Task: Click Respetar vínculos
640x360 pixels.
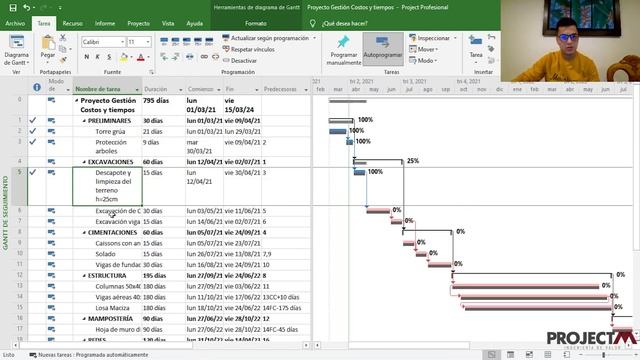Action: tap(249, 49)
